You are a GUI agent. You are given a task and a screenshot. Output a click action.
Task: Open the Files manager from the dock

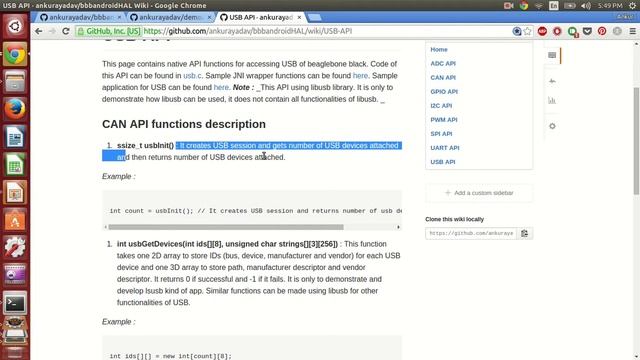[x=15, y=82]
